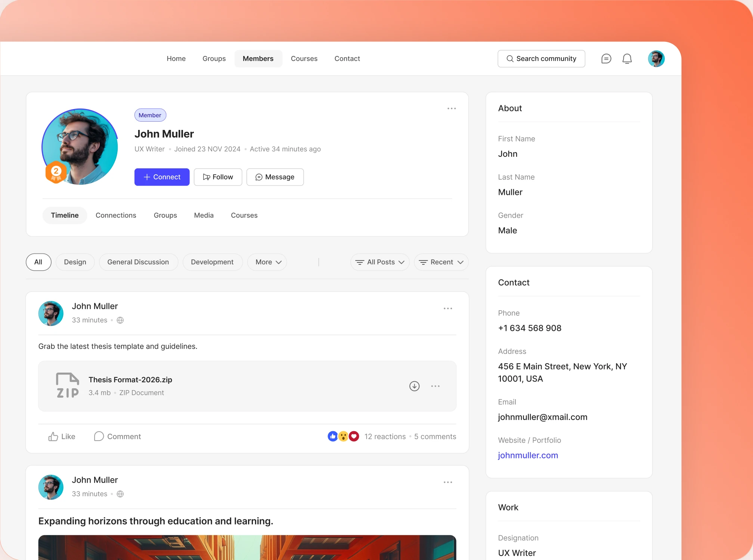Open profile card three-dot options menu
The image size is (753, 560).
click(452, 109)
